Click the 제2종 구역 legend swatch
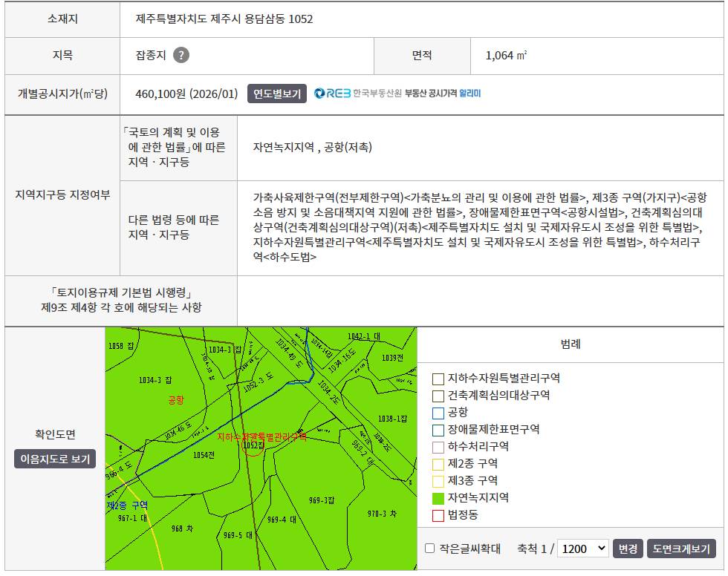The image size is (728, 576). [x=438, y=464]
